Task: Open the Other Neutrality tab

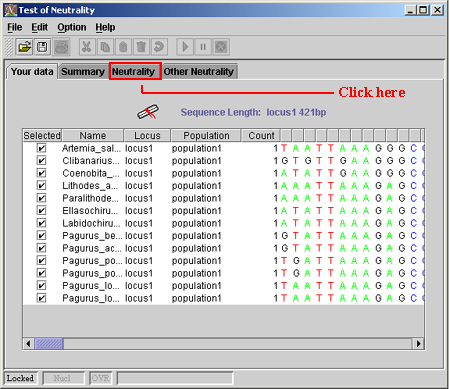Action: pyautogui.click(x=199, y=72)
